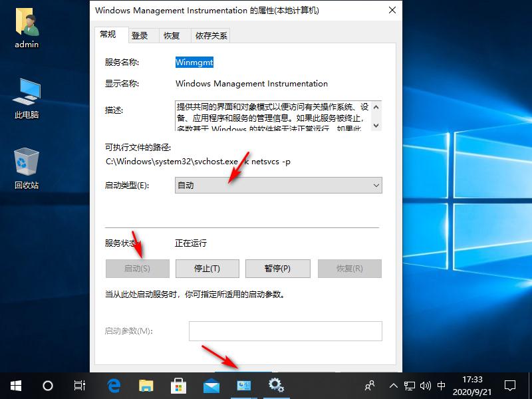Switch input language via 中 indicator
532x399 pixels.
coord(441,386)
